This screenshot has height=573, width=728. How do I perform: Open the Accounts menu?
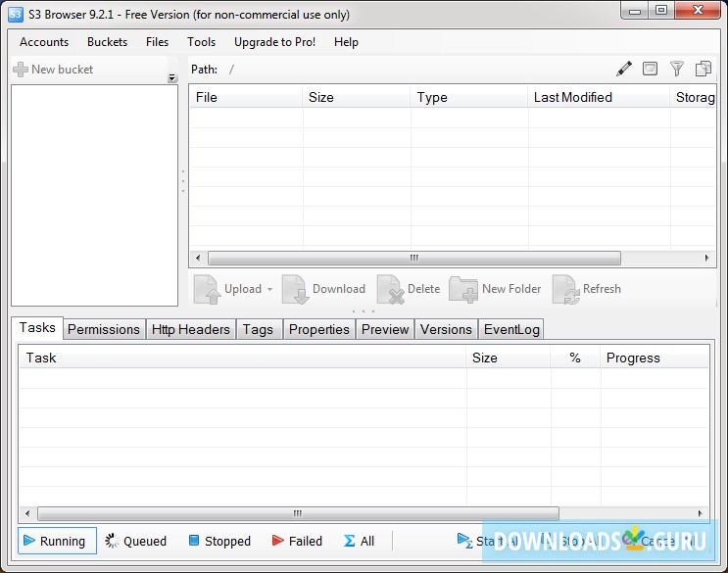(x=44, y=42)
